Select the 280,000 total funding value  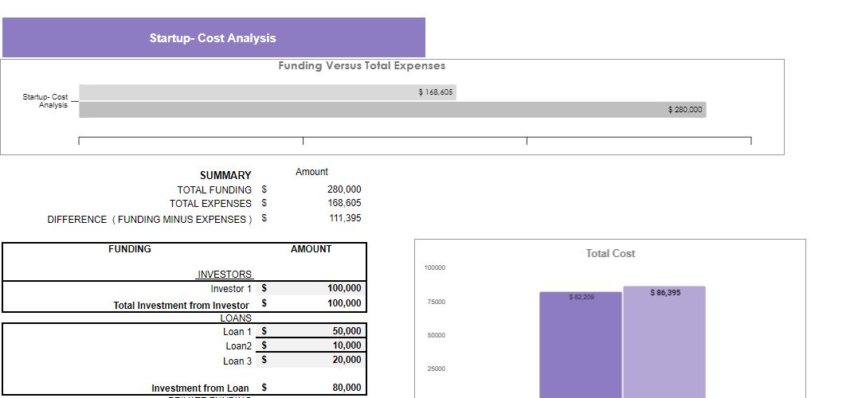344,189
